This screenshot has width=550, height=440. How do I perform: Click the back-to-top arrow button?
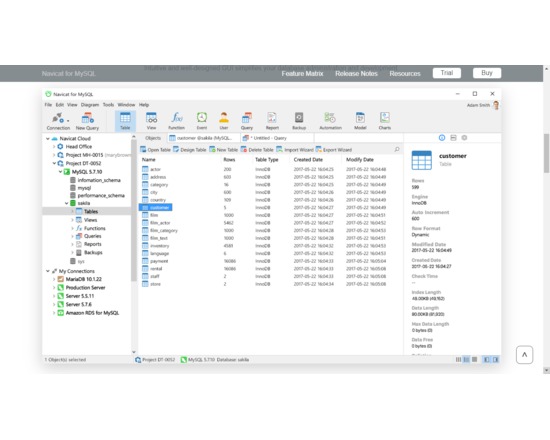coord(524,355)
